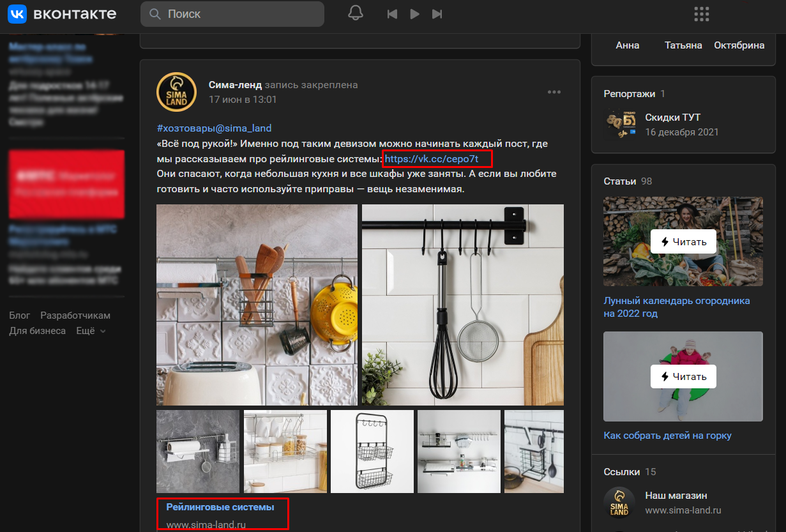Open member Татьяна
This screenshot has height=532, width=786.
coord(683,45)
